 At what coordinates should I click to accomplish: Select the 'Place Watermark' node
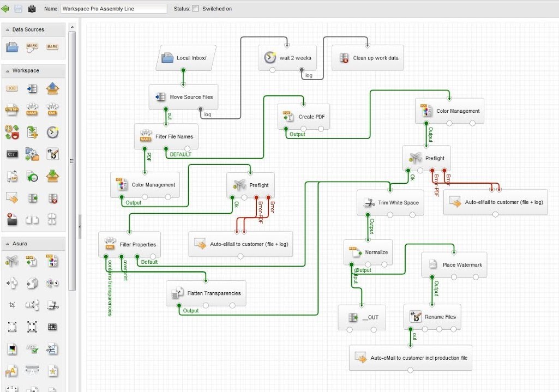click(x=454, y=265)
